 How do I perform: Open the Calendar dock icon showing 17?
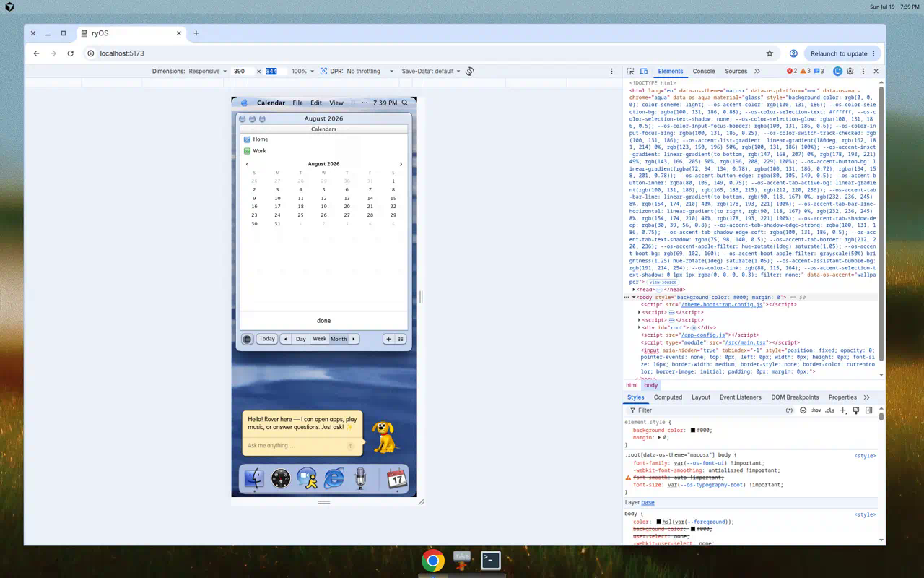[x=396, y=478]
